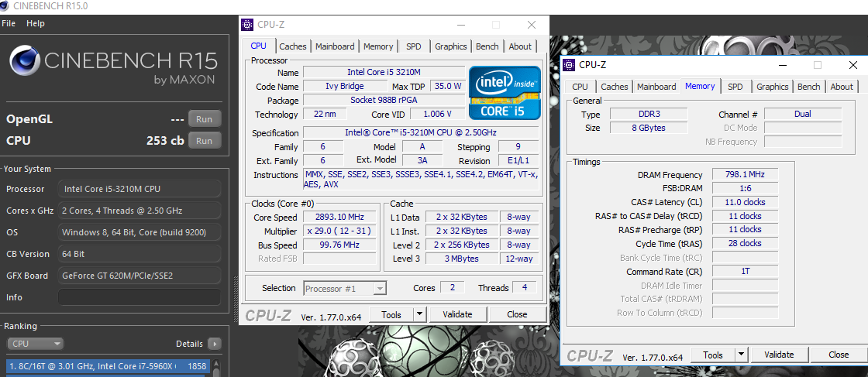Select the CPU tab in left CPU-Z
This screenshot has height=377, width=868.
[259, 46]
